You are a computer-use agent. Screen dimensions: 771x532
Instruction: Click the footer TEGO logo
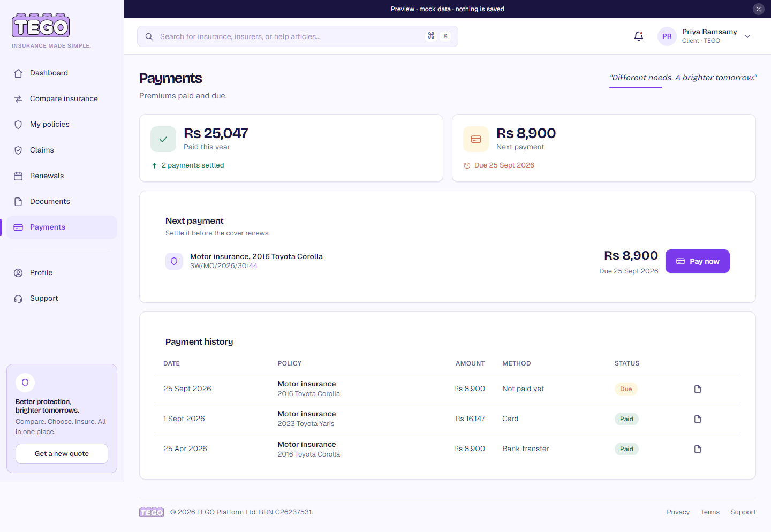coord(152,512)
